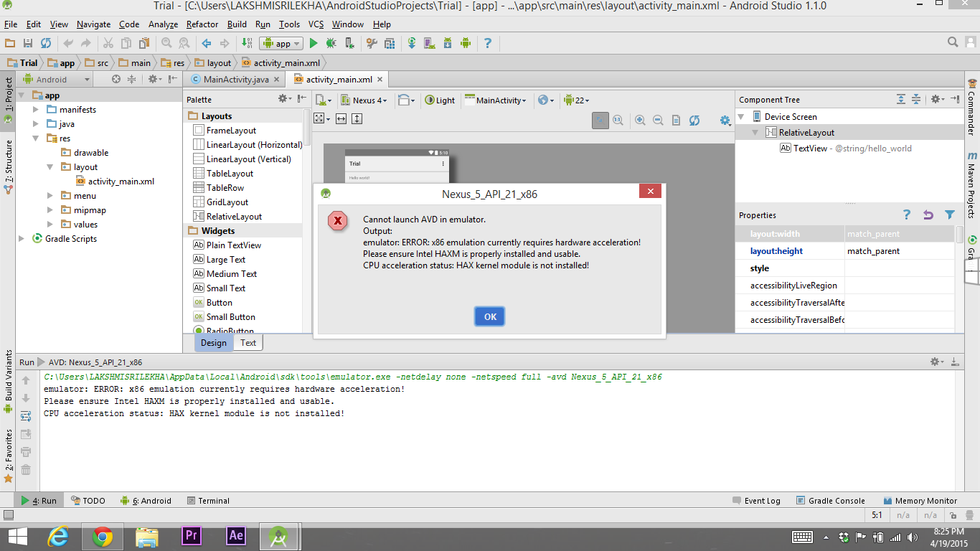Open the Event Log
The width and height of the screenshot is (980, 551).
click(x=756, y=501)
